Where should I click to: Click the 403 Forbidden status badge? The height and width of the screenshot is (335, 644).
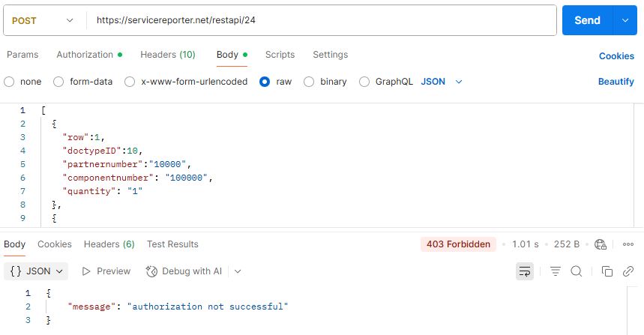tap(458, 244)
